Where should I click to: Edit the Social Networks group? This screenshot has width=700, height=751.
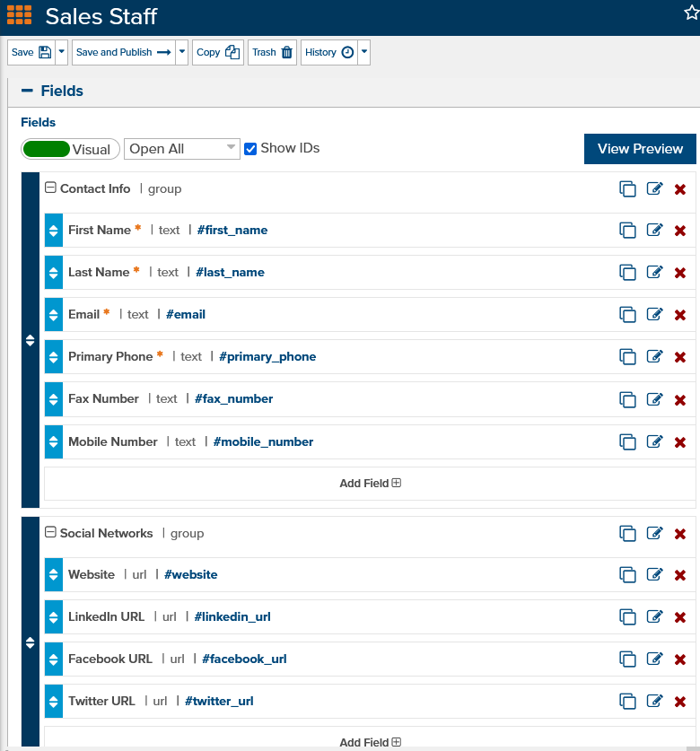pos(654,533)
